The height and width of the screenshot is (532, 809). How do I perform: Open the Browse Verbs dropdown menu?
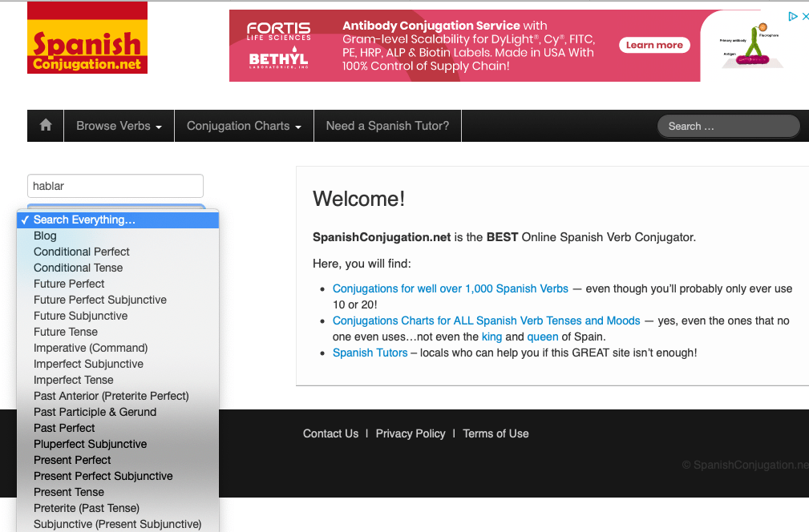[x=119, y=126]
